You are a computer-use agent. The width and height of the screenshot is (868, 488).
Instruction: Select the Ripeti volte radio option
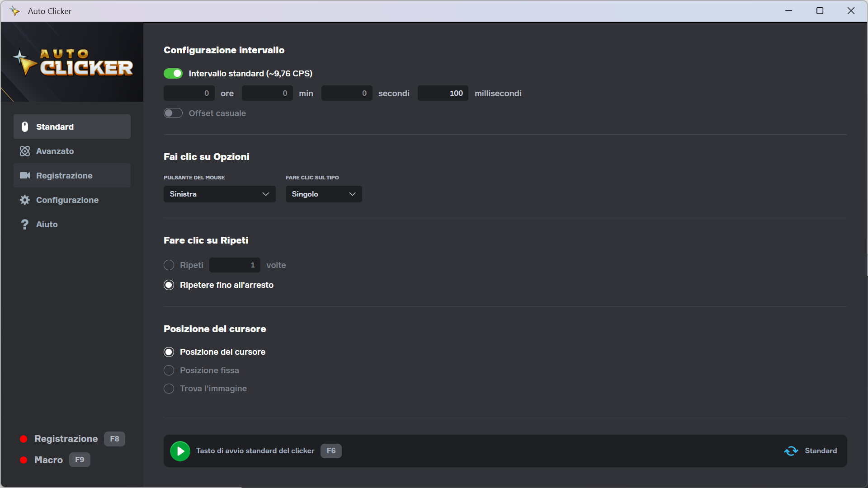pos(169,265)
